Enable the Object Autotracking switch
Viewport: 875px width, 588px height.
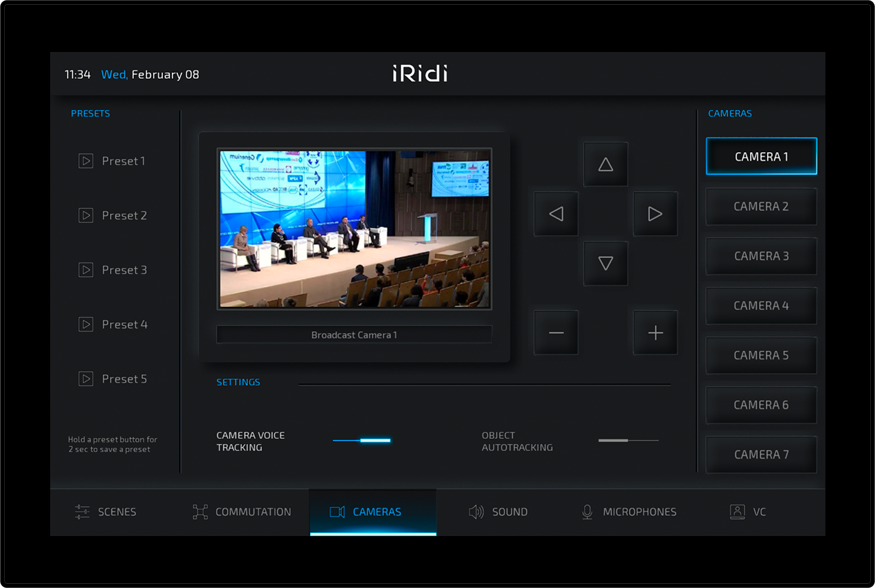click(628, 441)
